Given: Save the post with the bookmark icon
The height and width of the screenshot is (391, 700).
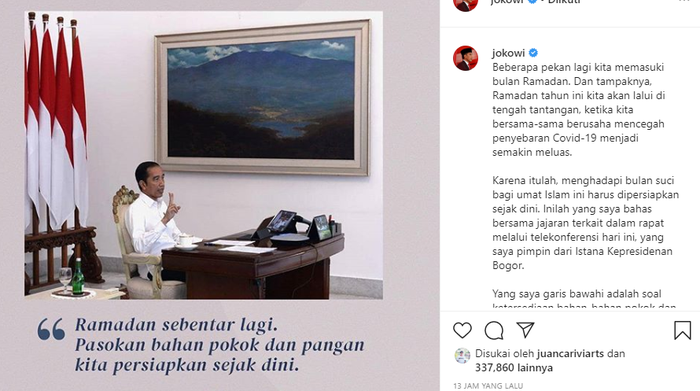Looking at the screenshot, I should [682, 330].
